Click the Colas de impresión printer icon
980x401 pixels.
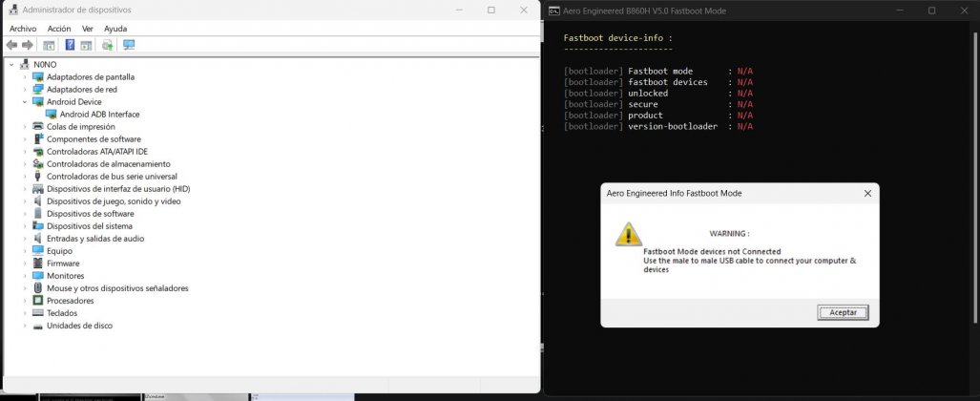38,127
